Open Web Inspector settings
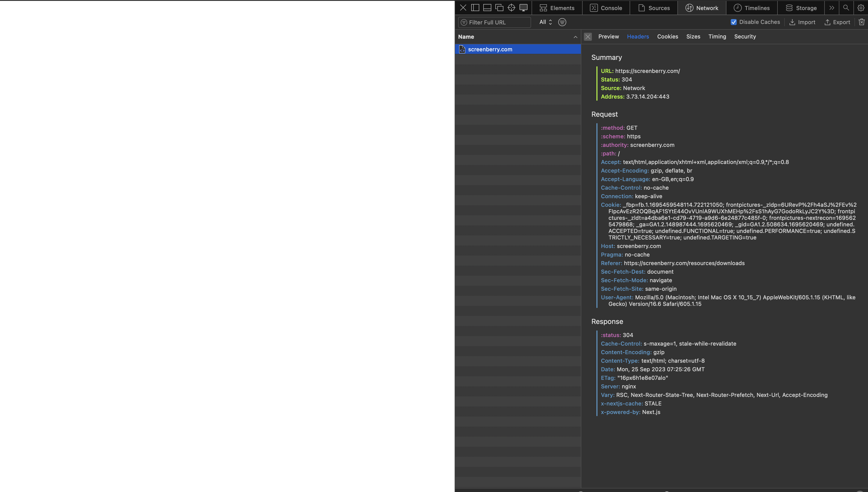The width and height of the screenshot is (868, 492). coord(861,8)
